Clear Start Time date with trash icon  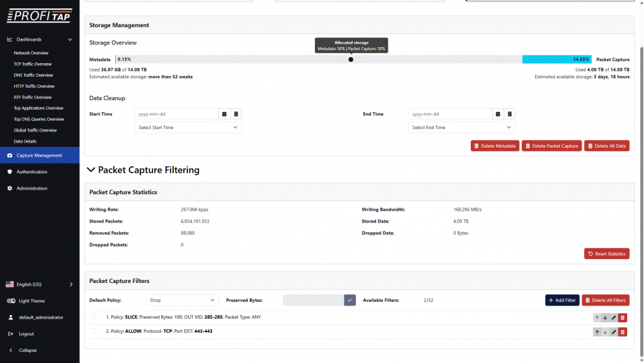[x=236, y=114]
